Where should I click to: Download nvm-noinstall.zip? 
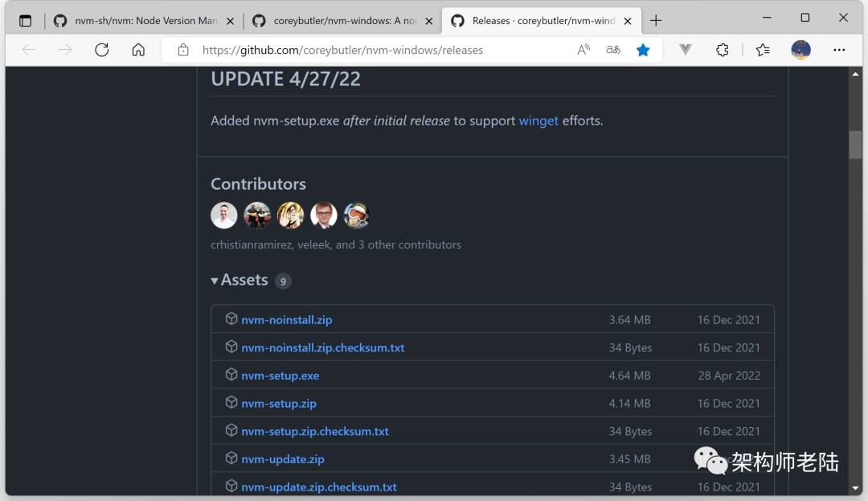click(x=287, y=320)
